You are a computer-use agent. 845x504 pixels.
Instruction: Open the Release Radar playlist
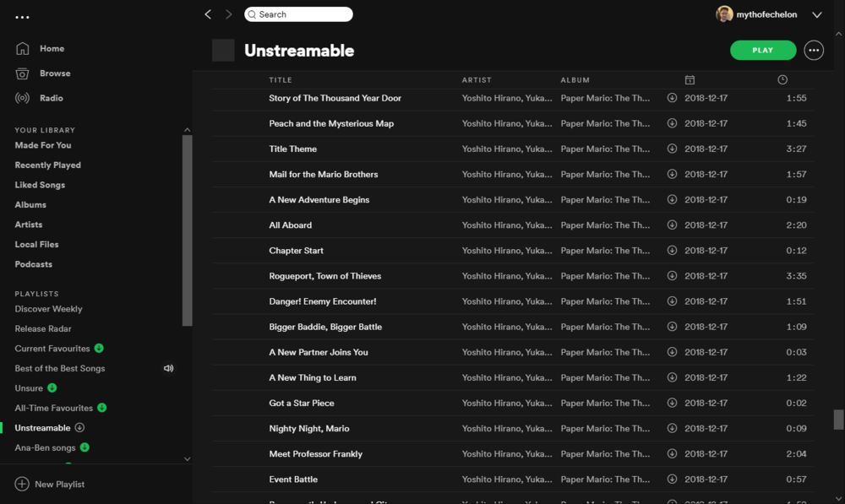coord(43,328)
